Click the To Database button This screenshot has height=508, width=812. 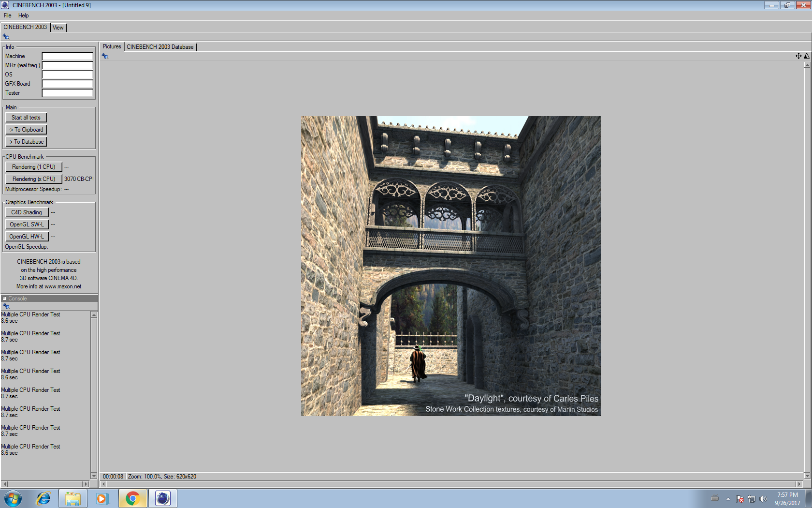click(x=26, y=142)
